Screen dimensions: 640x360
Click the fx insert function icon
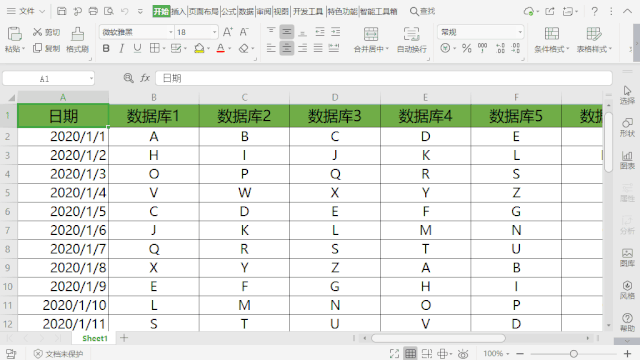145,78
